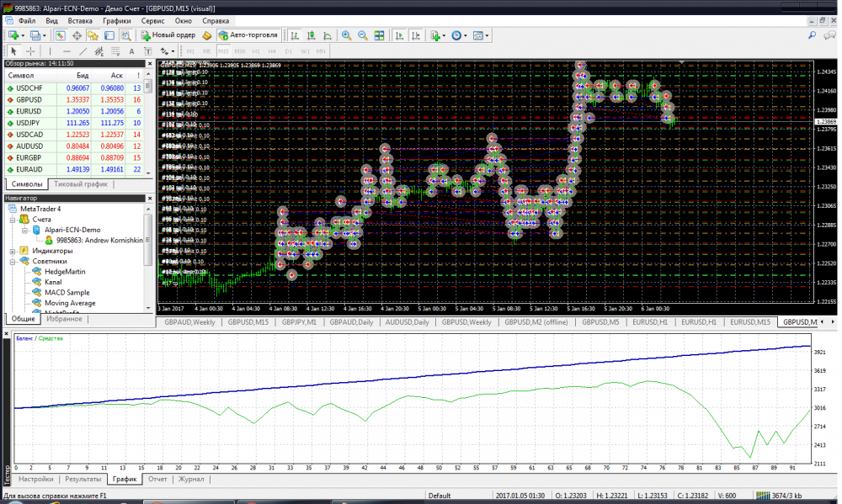Viewport: 842px width, 504px height.
Task: Click the Navigator scrollbar down arrow
Action: 149,308
